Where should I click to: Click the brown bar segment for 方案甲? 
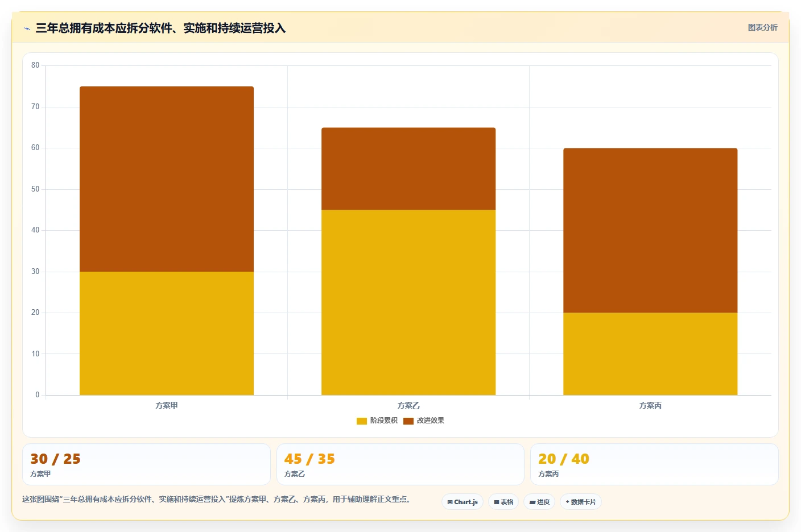(x=167, y=179)
